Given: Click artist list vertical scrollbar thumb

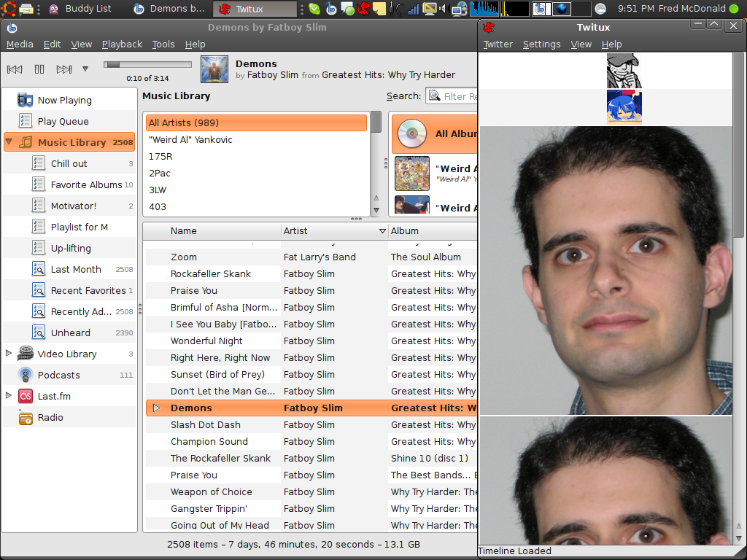Looking at the screenshot, I should 376,122.
